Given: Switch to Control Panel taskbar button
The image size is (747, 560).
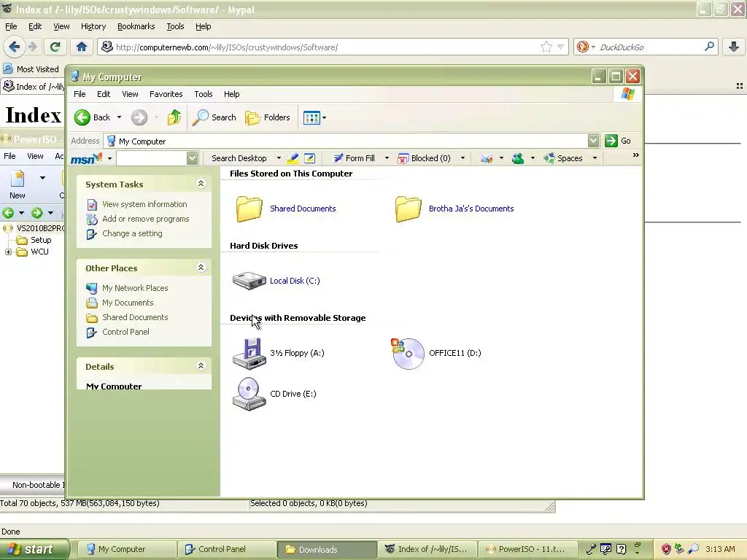Looking at the screenshot, I should 227,549.
